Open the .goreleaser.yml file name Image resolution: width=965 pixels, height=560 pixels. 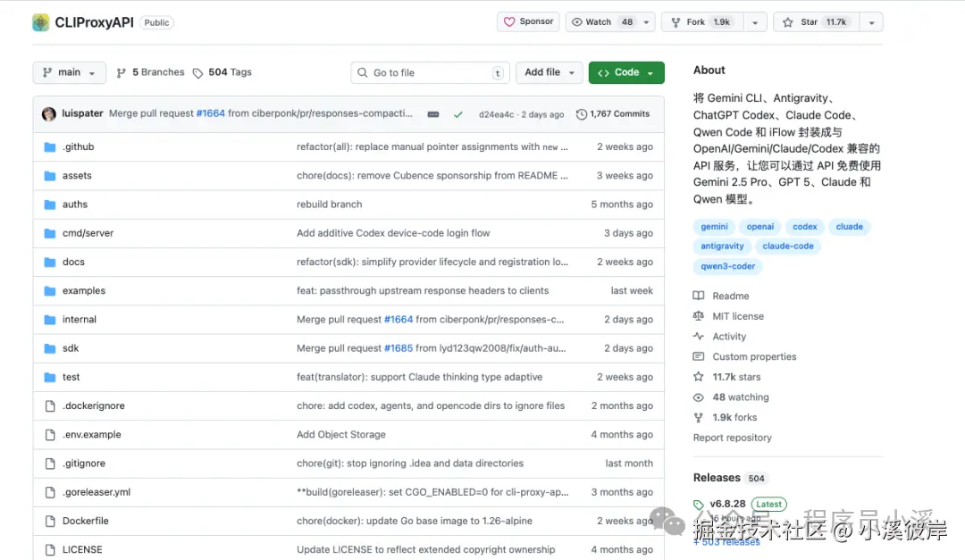(96, 492)
